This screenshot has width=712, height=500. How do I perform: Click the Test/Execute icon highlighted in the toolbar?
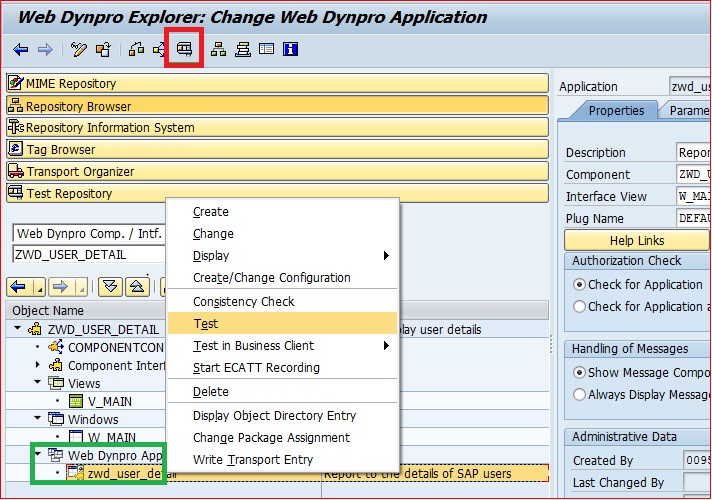tap(184, 48)
